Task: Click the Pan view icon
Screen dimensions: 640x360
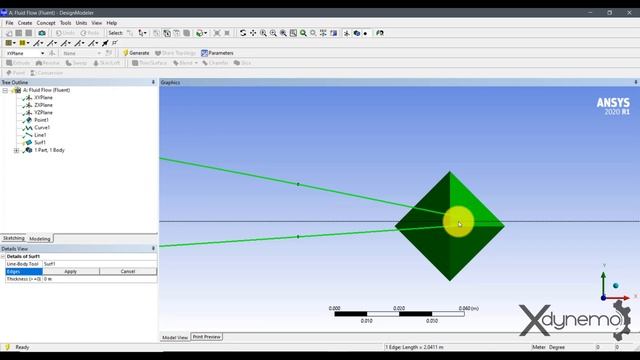Action: click(253, 33)
